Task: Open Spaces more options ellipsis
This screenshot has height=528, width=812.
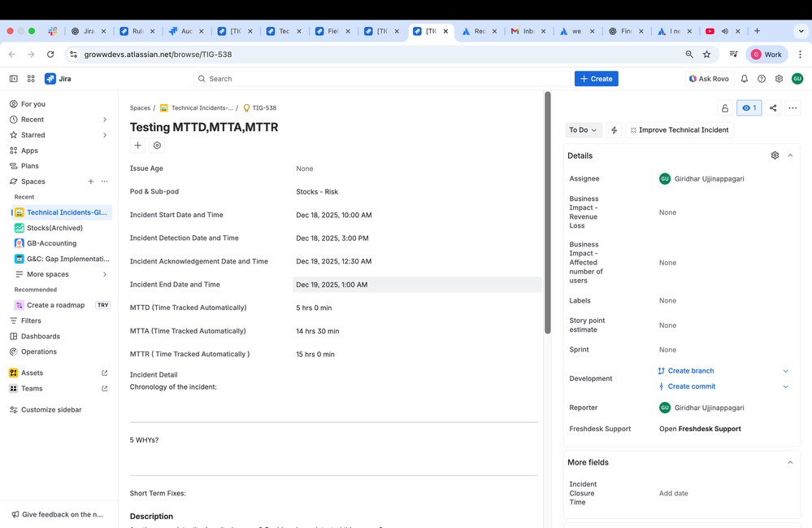Action: pos(105,181)
